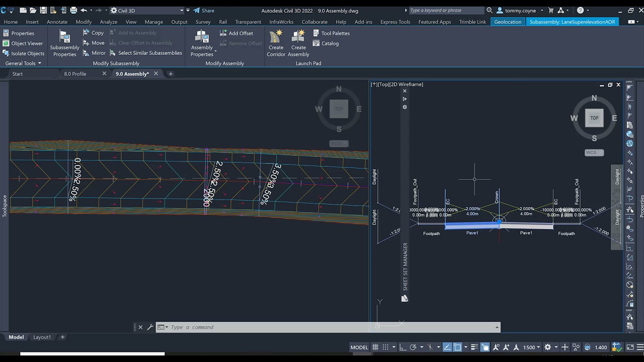
Task: Open the Toolspace side panel
Action: (x=5, y=206)
